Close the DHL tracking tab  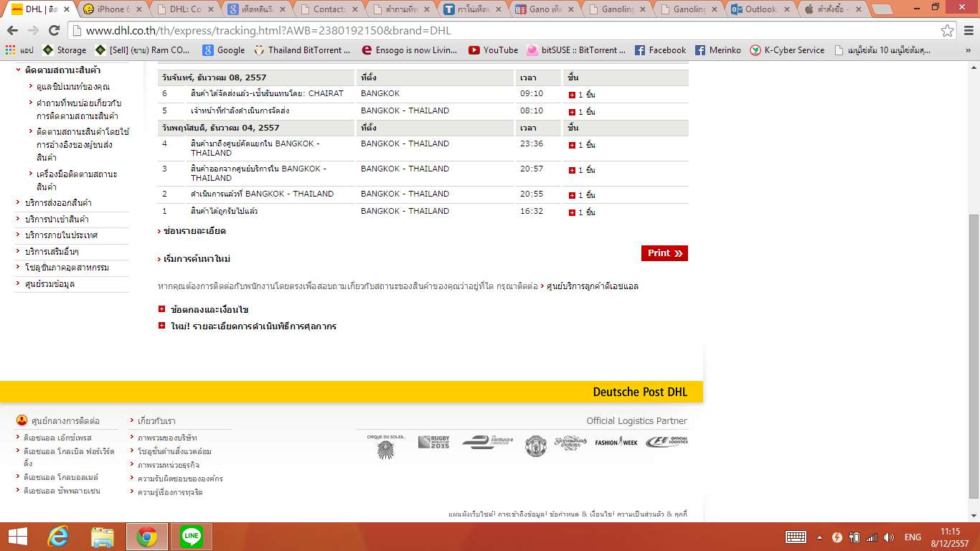[x=67, y=9]
